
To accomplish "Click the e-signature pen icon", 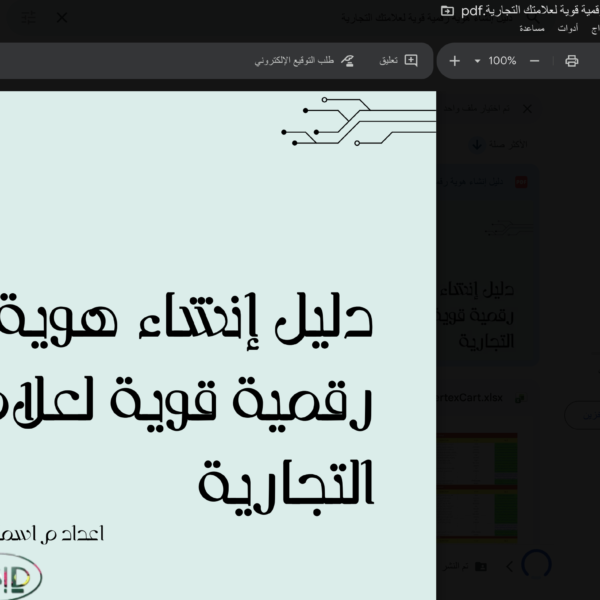I will (347, 60).
